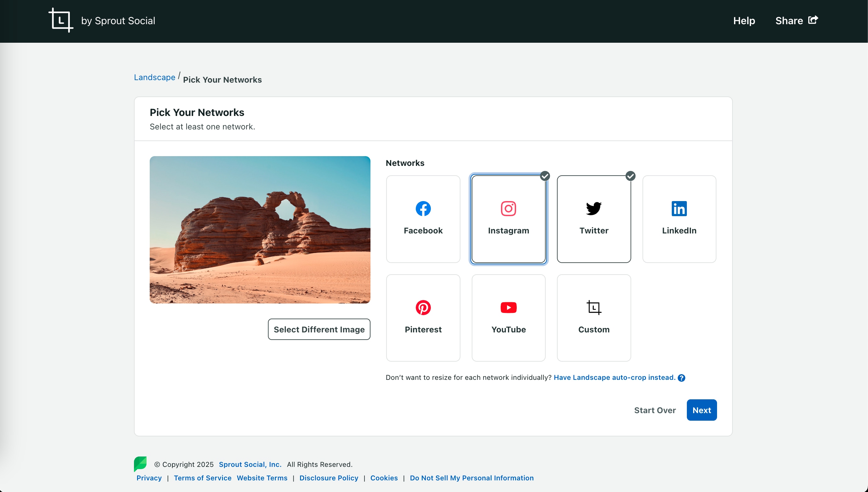Image resolution: width=868 pixels, height=492 pixels.
Task: Click the YouTube play logo icon
Action: [x=508, y=308]
